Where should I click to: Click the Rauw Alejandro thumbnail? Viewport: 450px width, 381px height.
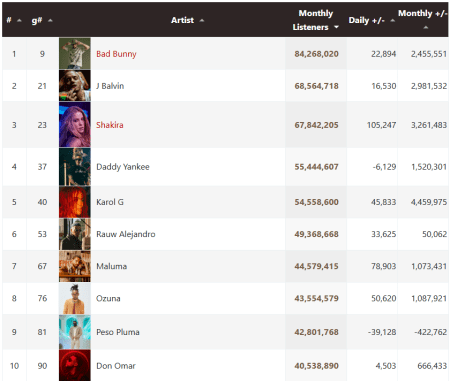75,234
